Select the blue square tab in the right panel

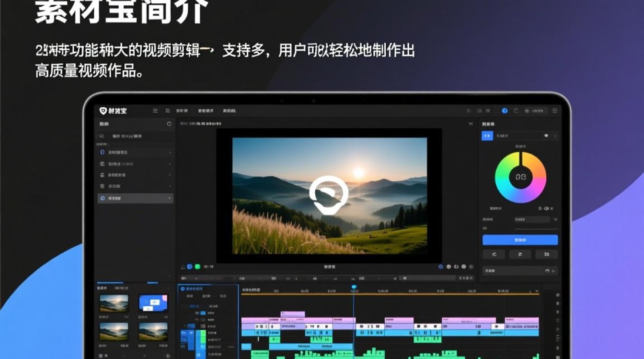pos(487,136)
